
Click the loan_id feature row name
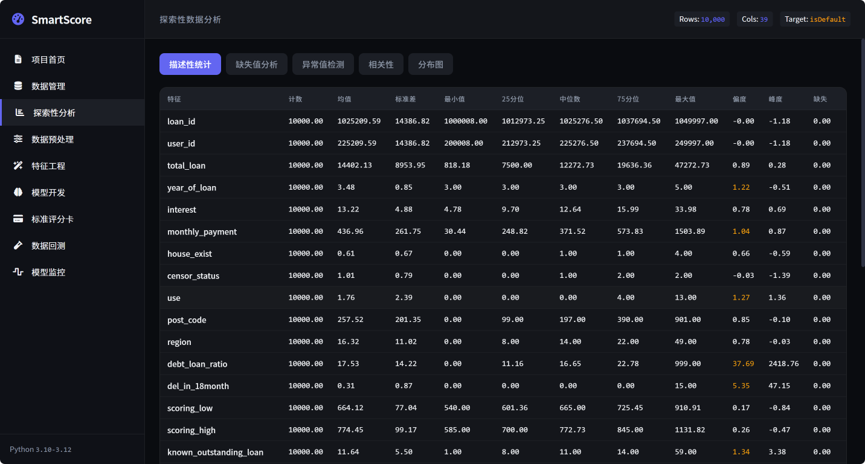pyautogui.click(x=181, y=121)
